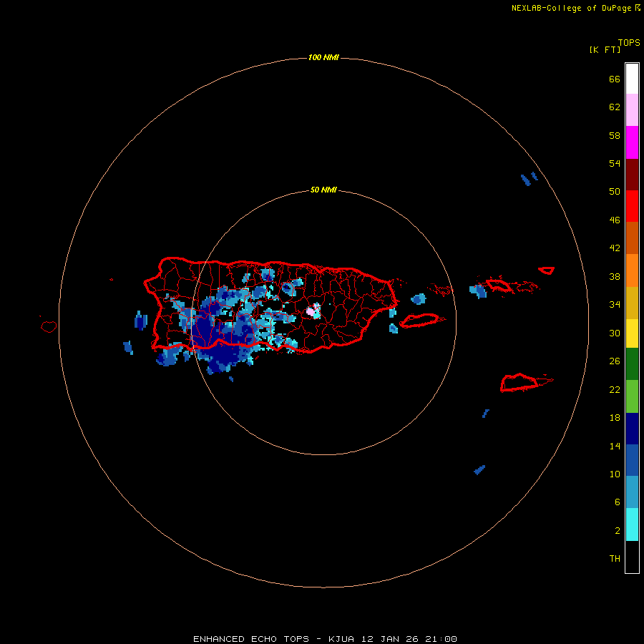
Task: Click the Mona Island outline west of Puerto Rico
Action: tap(49, 326)
